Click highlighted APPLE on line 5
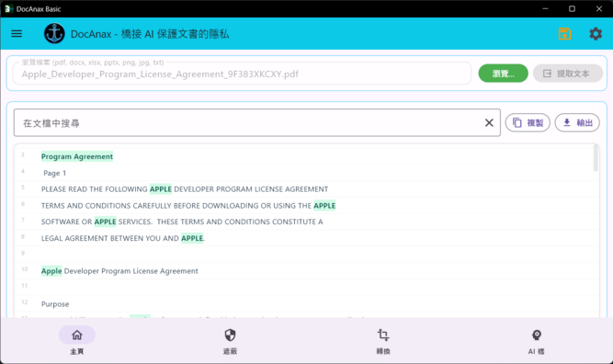The image size is (613, 364). [161, 189]
